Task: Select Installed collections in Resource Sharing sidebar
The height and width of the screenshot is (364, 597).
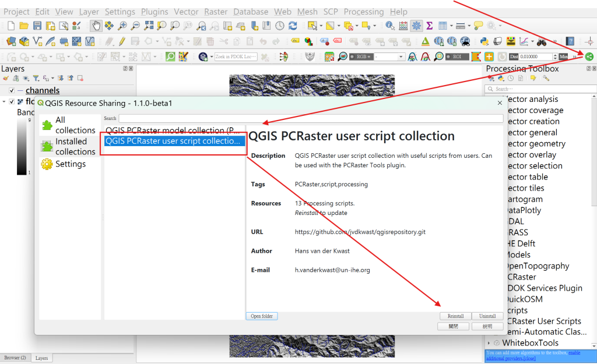Action: point(70,146)
